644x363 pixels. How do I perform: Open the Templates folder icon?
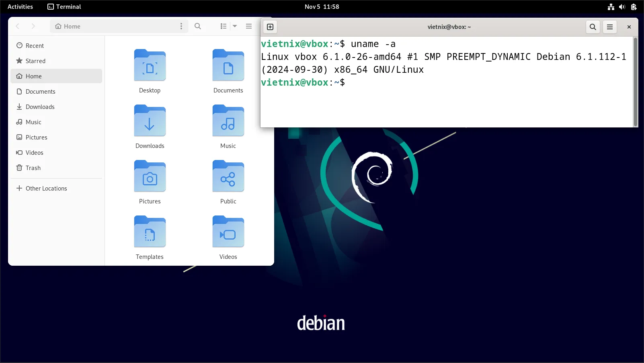pos(150,232)
